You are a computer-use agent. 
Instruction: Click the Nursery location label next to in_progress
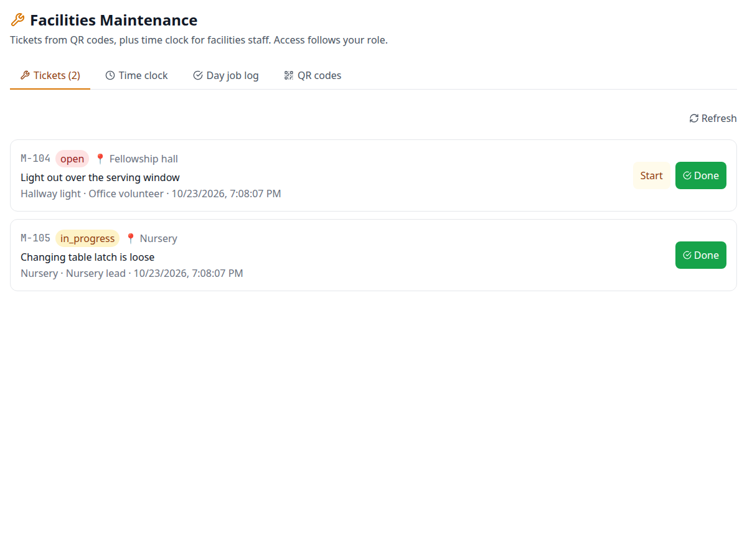coord(159,238)
